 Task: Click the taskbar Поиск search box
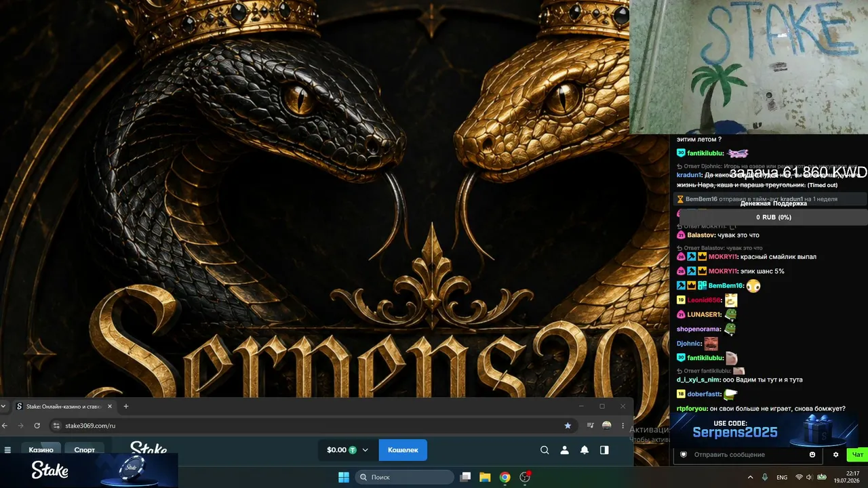click(x=405, y=477)
